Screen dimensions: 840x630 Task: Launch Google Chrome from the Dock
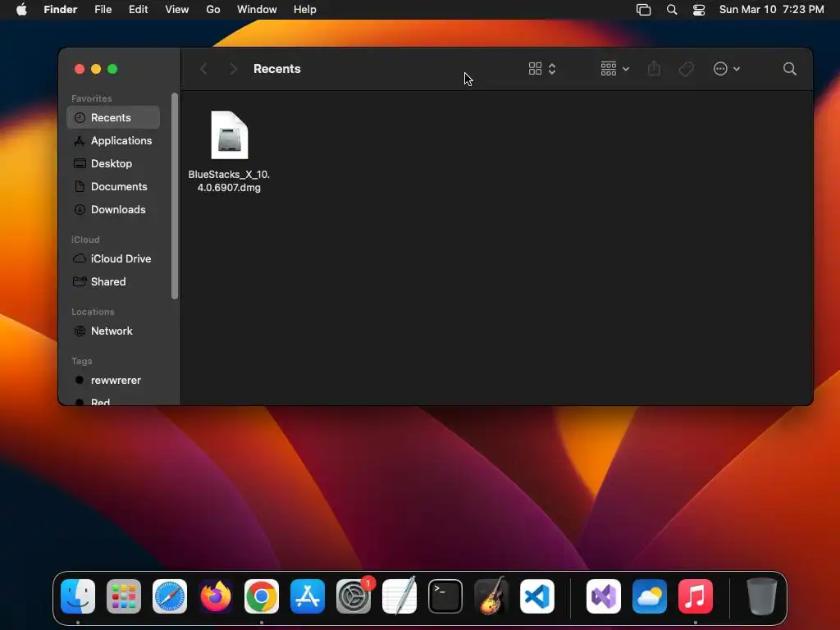[x=262, y=596]
